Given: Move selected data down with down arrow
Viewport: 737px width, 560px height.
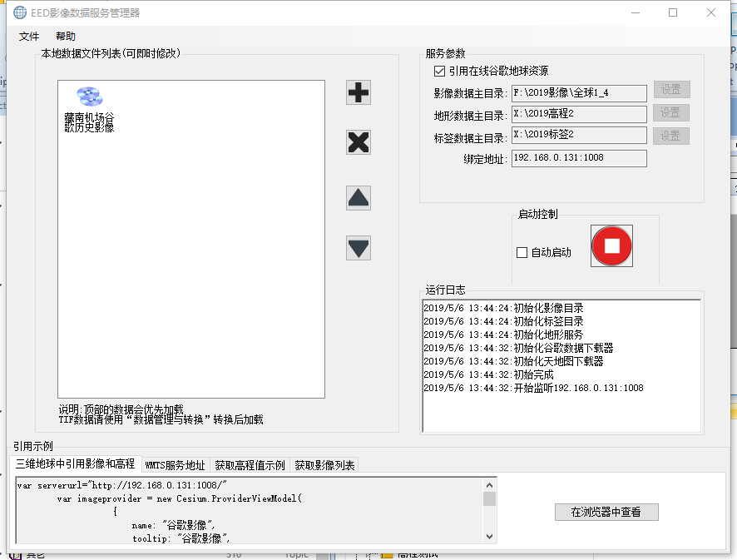Looking at the screenshot, I should coord(359,248).
